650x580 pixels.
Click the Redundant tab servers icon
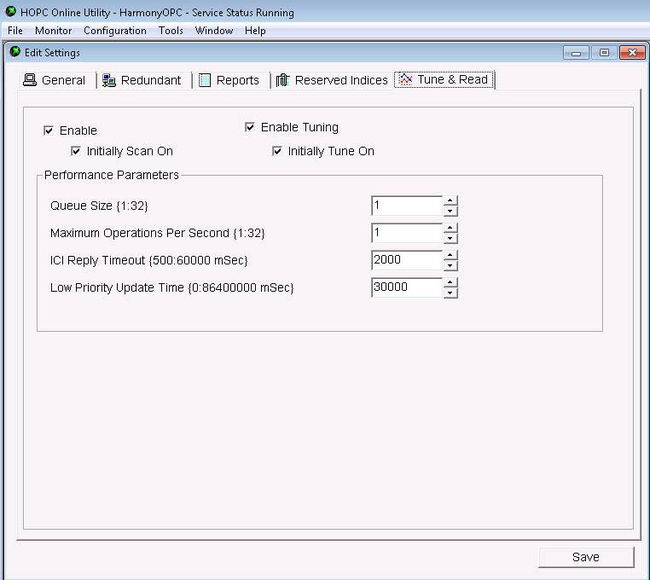click(x=109, y=80)
